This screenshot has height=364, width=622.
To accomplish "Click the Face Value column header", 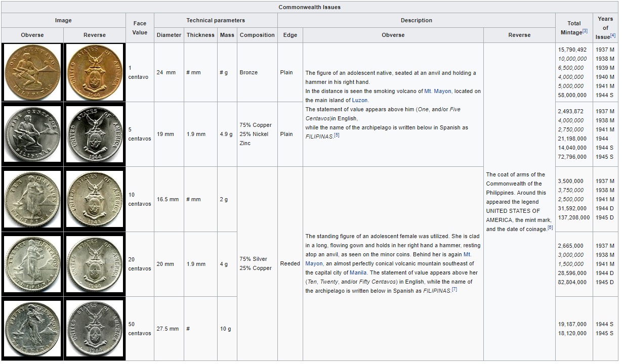I will (x=140, y=28).
